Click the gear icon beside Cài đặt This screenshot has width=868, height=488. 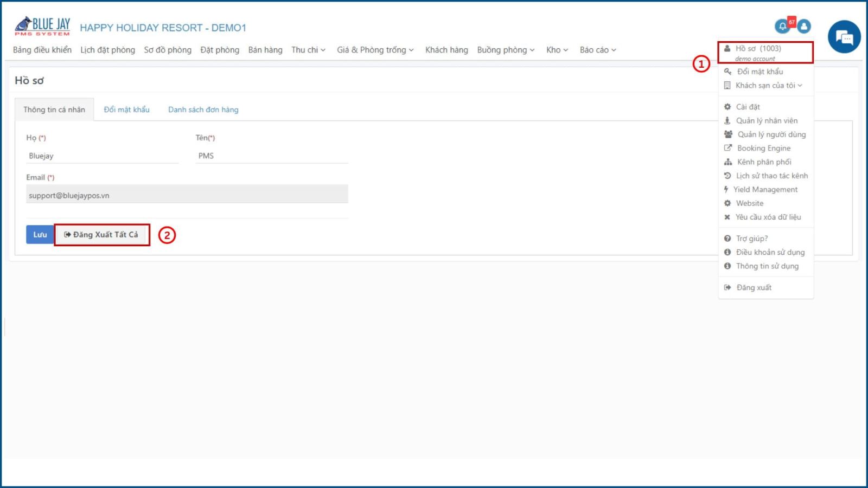tap(727, 107)
